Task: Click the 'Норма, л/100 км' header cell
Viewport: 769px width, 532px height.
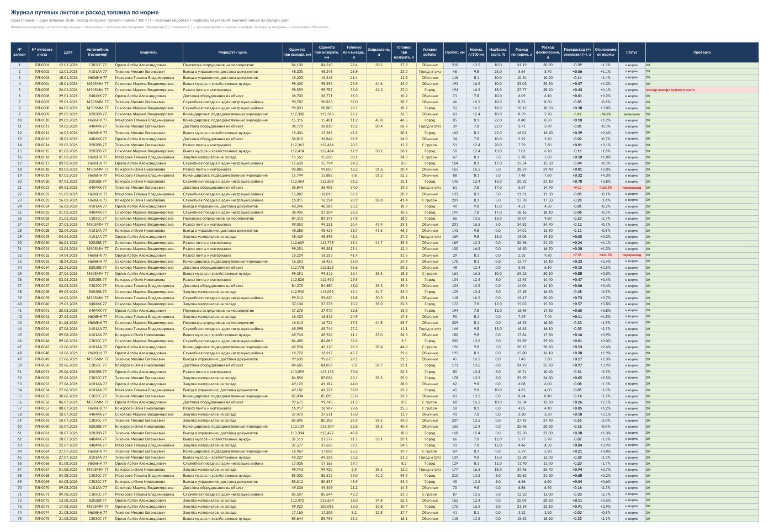Action: (x=476, y=52)
